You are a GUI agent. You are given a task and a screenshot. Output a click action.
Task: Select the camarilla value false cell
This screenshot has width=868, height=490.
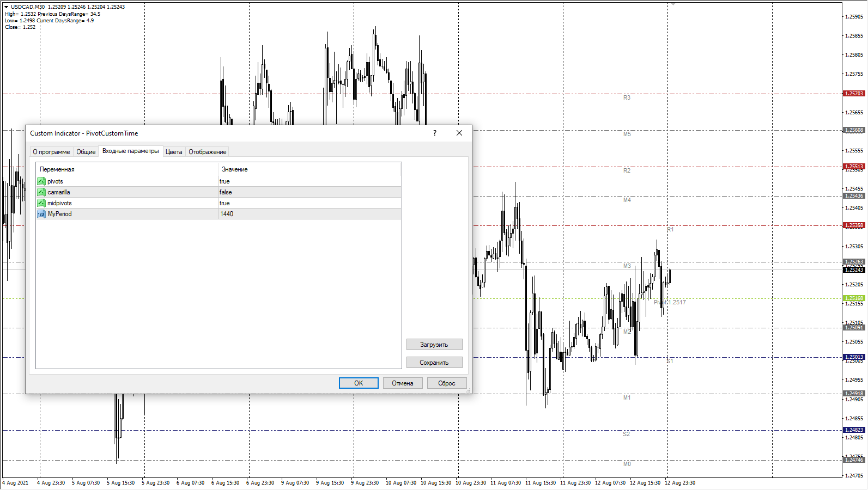(x=309, y=192)
